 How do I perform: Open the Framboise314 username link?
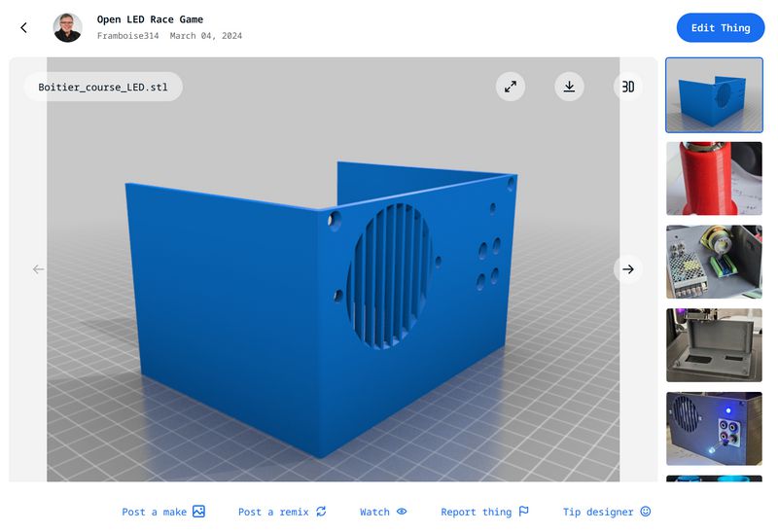pyautogui.click(x=127, y=36)
